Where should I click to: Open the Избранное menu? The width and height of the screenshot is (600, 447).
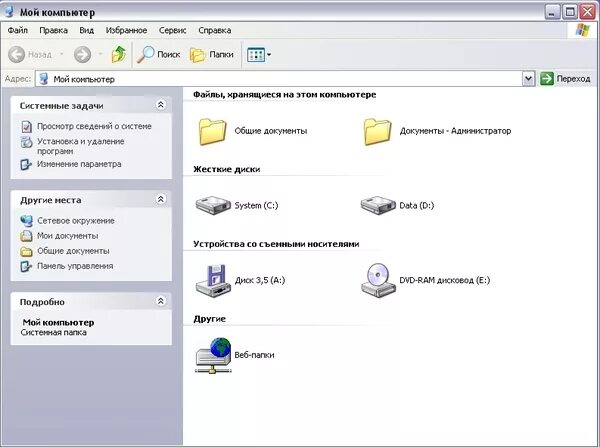126,30
